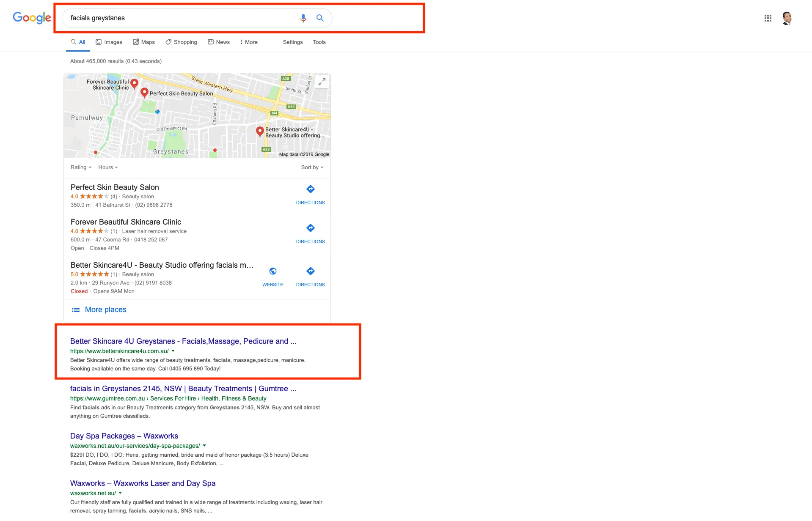Open search Settings
Viewport: 812px width, 521px height.
[293, 42]
